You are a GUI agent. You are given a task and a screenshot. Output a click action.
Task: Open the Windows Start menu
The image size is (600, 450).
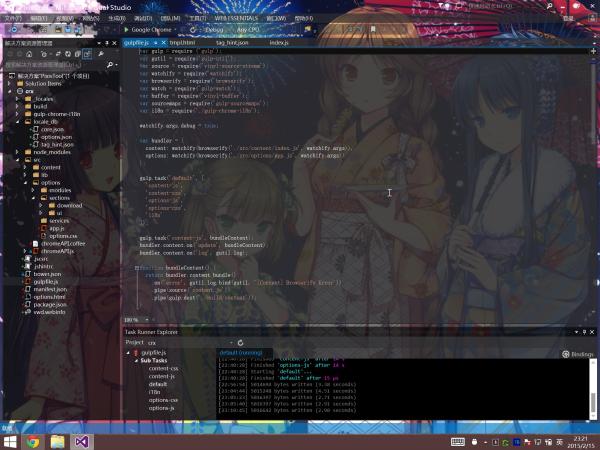click(x=9, y=442)
